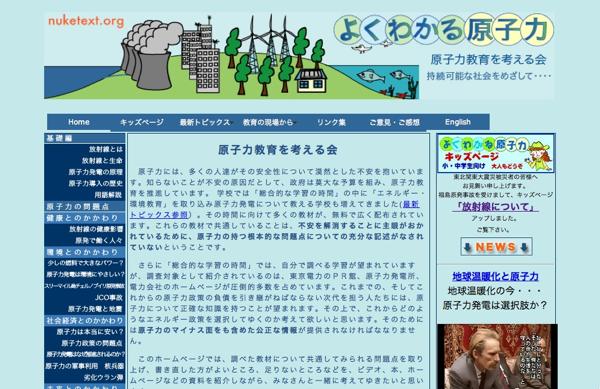Viewport: 600px width, 389px height.
Task: Select sidebar item 原発で働く人々
Action: 99,241
